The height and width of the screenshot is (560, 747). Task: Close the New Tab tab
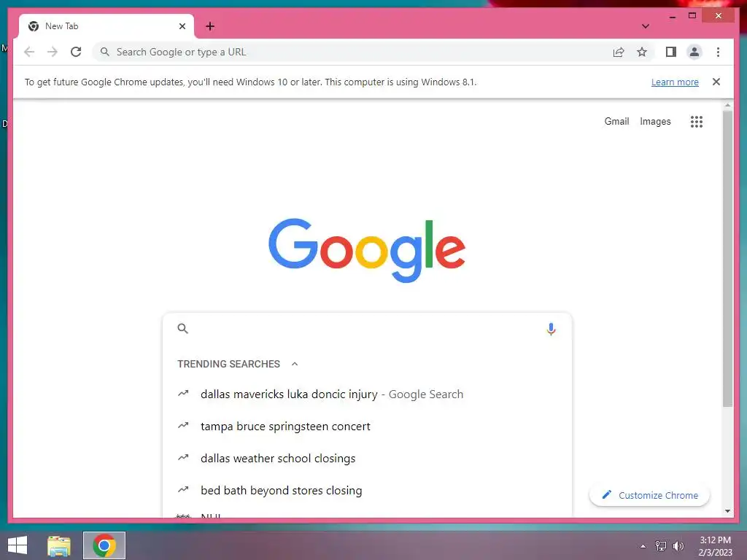pos(182,26)
